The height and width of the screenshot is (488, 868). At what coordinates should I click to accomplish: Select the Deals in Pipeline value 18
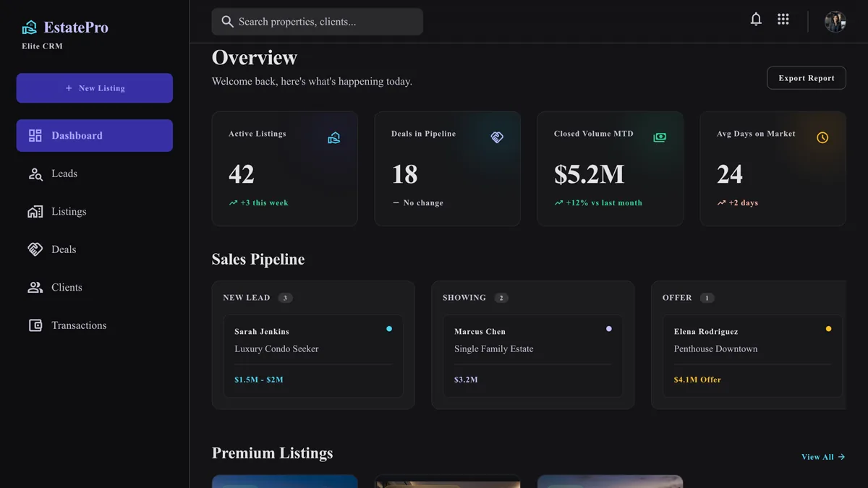point(405,174)
